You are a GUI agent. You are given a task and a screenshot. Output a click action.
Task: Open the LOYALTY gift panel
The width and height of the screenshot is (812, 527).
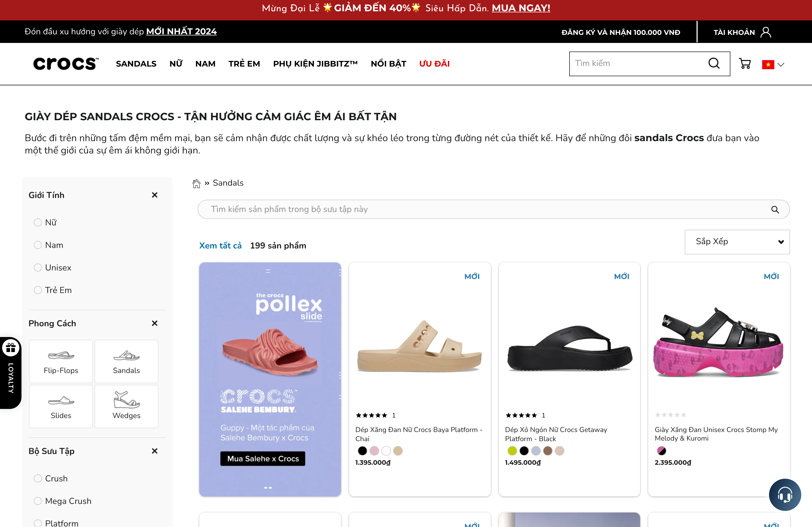click(10, 347)
